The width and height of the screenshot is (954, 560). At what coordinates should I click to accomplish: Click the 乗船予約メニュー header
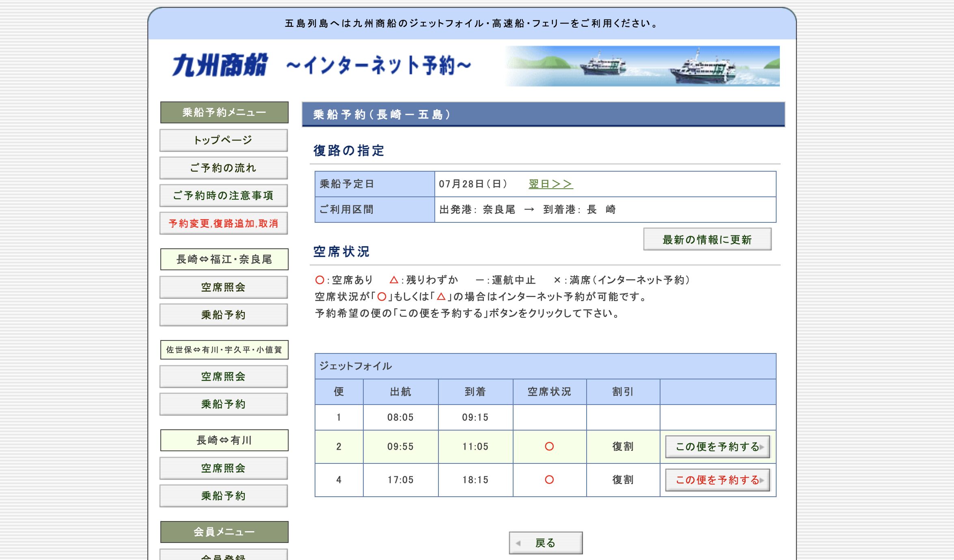click(x=224, y=112)
